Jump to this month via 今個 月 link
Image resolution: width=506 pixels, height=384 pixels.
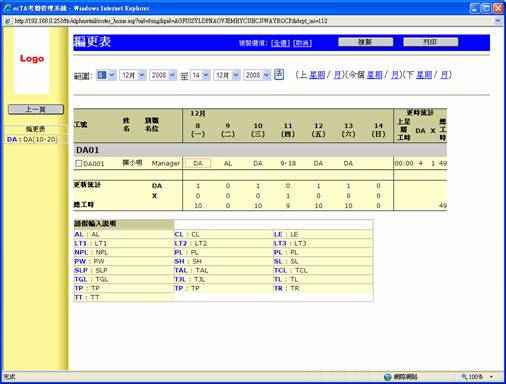pos(395,75)
